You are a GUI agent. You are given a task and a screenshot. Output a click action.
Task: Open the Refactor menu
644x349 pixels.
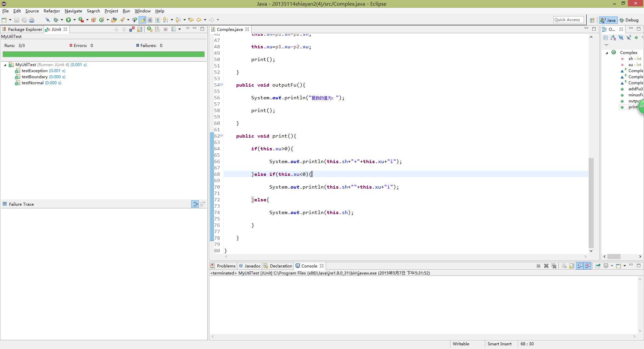[x=52, y=11]
